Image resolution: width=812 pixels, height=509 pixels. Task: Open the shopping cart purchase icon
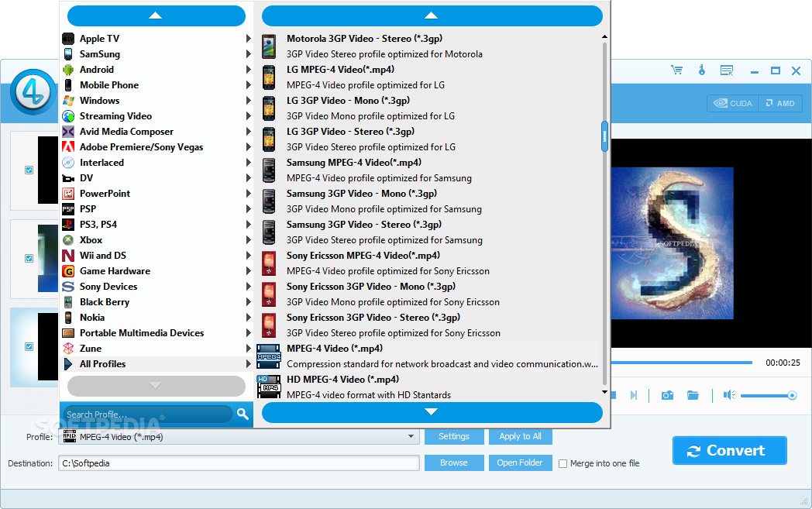(x=677, y=70)
